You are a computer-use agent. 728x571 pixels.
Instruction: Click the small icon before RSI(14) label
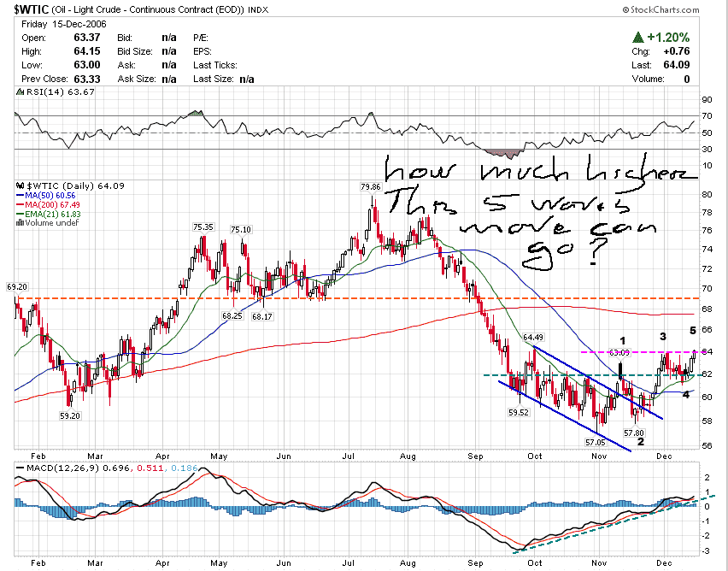tap(20, 92)
